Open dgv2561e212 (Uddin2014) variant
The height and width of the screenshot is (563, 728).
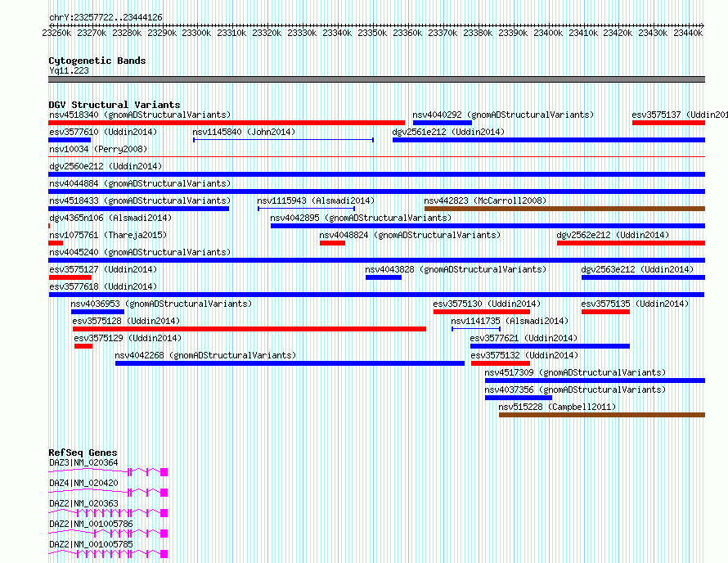coord(448,132)
